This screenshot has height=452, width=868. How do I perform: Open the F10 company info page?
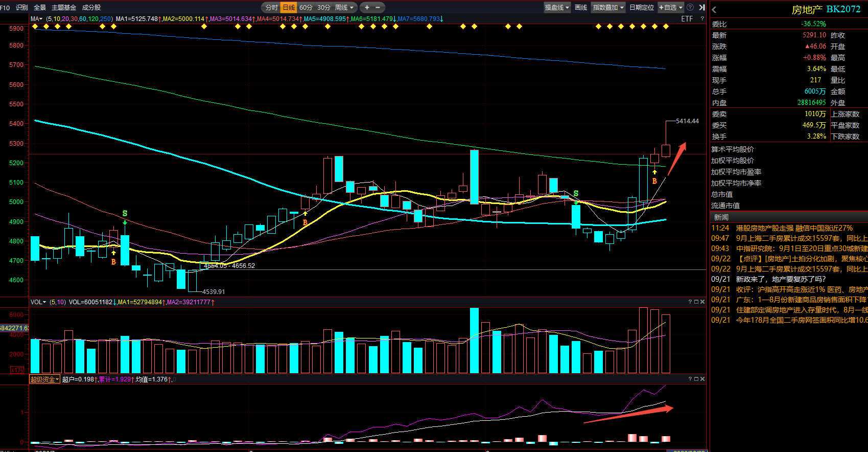coord(5,8)
